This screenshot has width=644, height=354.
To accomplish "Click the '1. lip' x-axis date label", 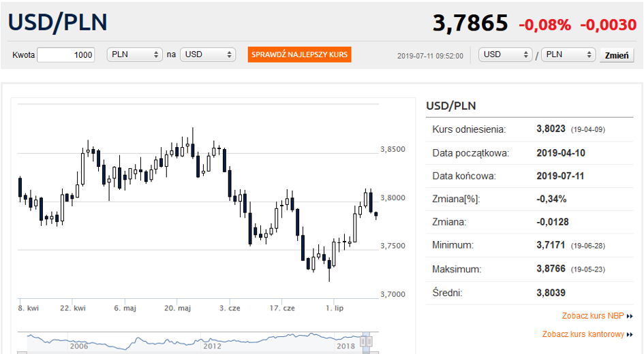I will (x=335, y=308).
